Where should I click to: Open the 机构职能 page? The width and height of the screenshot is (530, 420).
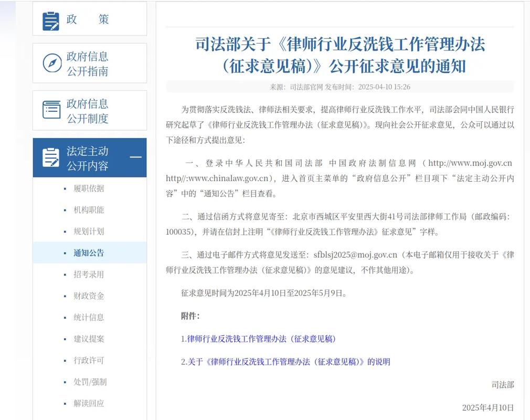pyautogui.click(x=89, y=210)
